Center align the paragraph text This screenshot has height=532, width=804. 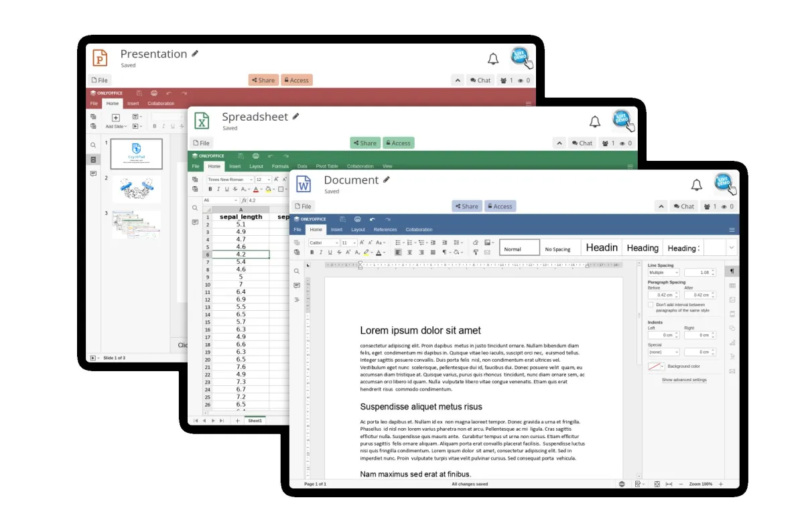click(x=409, y=253)
